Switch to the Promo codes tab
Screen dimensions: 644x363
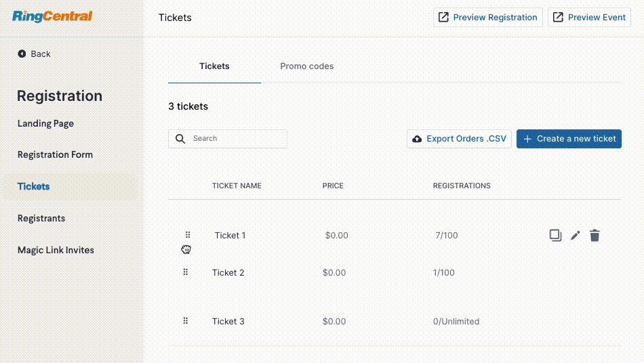pyautogui.click(x=307, y=66)
